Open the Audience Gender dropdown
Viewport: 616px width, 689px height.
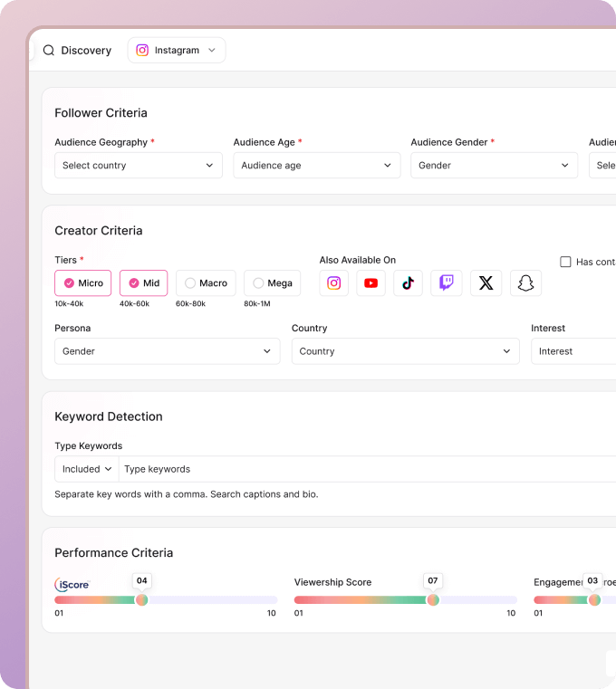(x=495, y=165)
